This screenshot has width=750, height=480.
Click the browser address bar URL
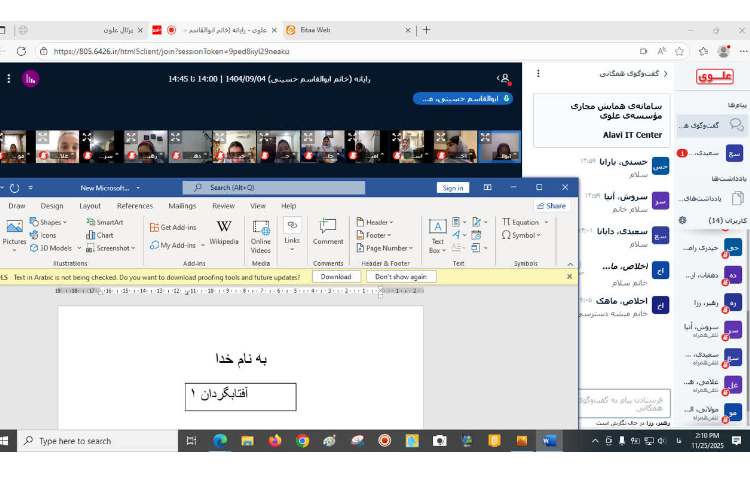(171, 51)
